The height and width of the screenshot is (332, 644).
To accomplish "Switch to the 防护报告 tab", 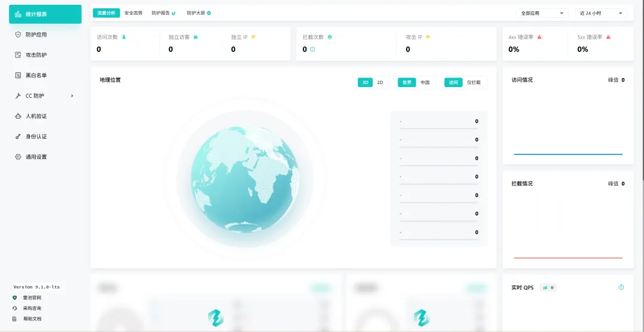I will coord(163,13).
